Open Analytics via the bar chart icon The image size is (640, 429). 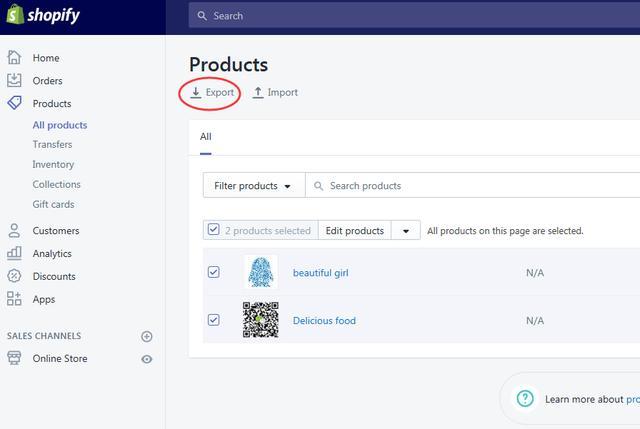(x=14, y=254)
